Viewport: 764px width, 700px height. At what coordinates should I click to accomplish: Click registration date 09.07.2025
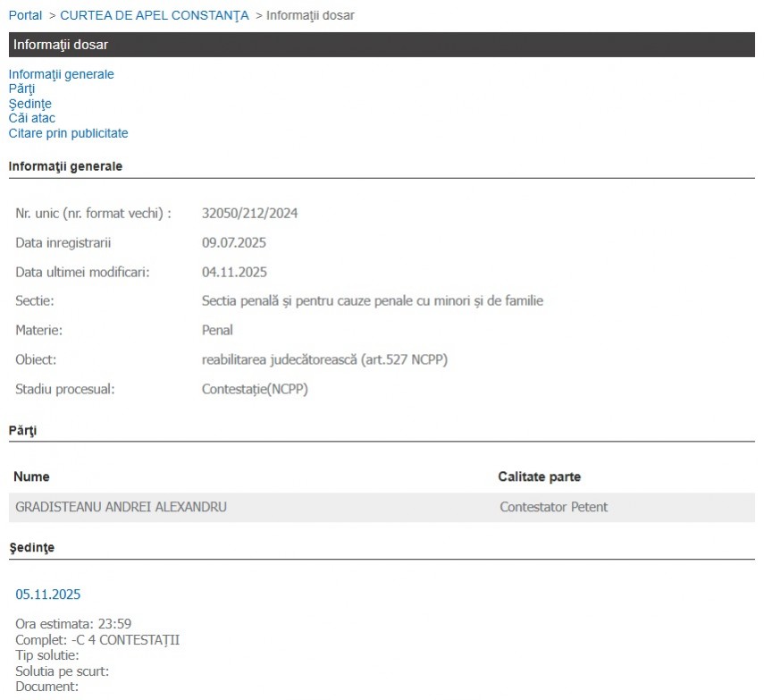[x=234, y=243]
